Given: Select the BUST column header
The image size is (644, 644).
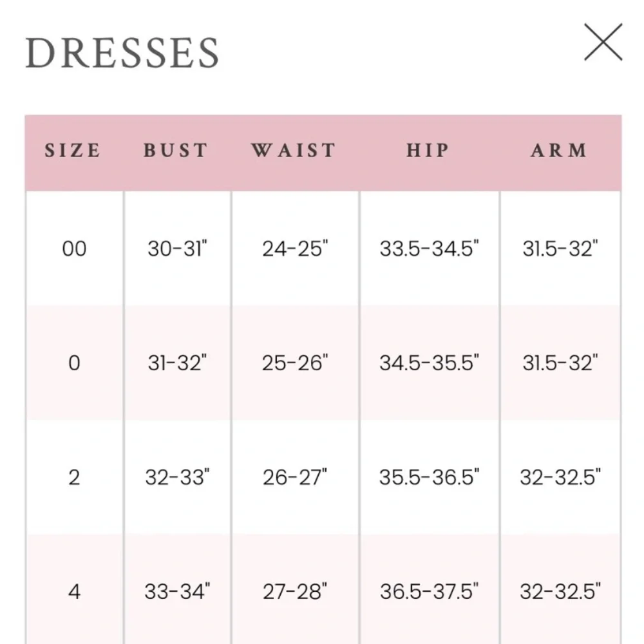Looking at the screenshot, I should click(176, 150).
